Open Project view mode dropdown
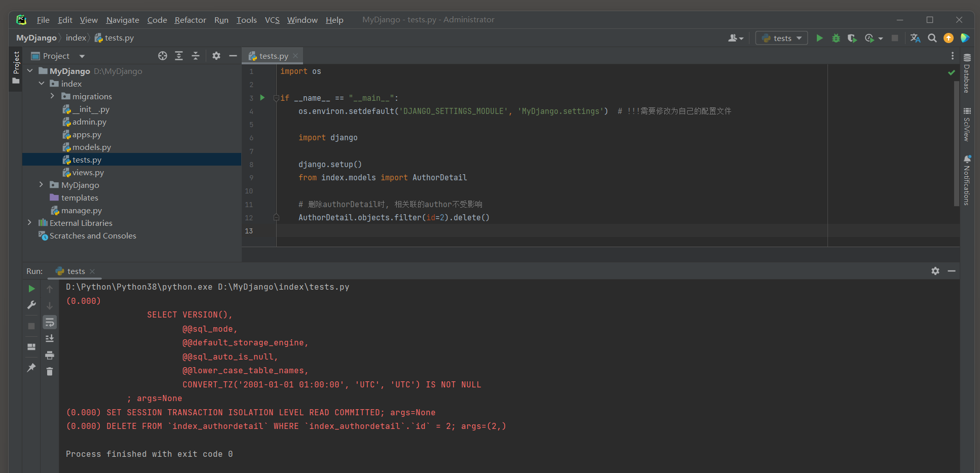Screen dimensions: 980x473 82,56
